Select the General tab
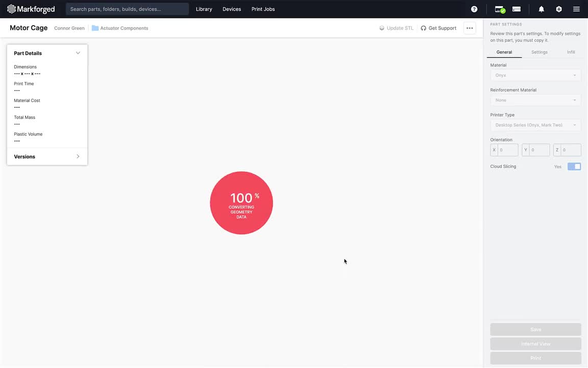The width and height of the screenshot is (588, 368). pos(504,52)
